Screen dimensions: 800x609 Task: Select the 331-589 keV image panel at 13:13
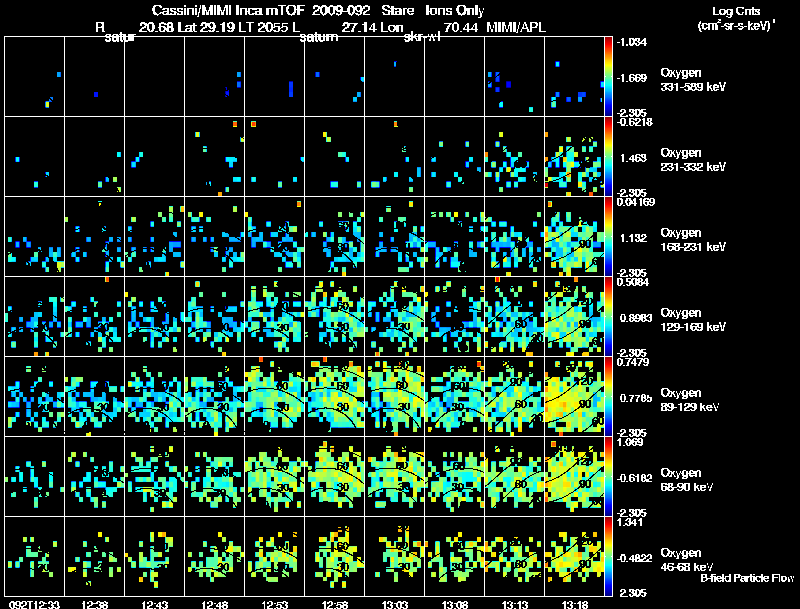coord(515,77)
